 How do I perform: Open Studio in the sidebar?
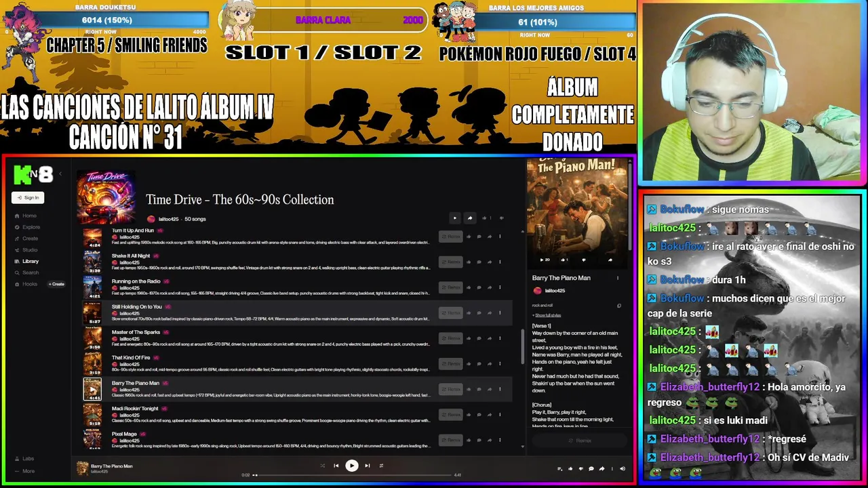(x=26, y=250)
